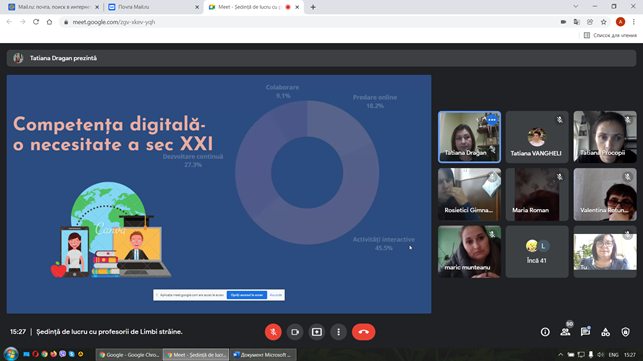This screenshot has height=361, width=643.
Task: Reload the current page
Action: pyautogui.click(x=36, y=22)
